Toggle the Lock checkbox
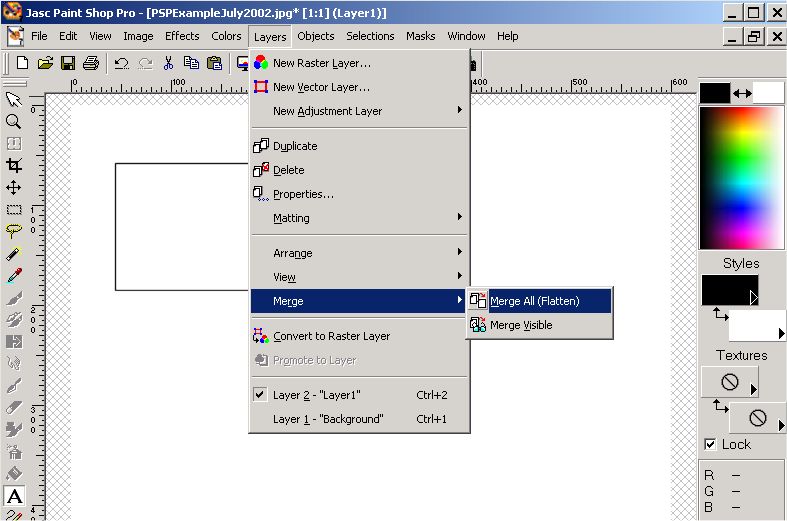 coord(710,444)
